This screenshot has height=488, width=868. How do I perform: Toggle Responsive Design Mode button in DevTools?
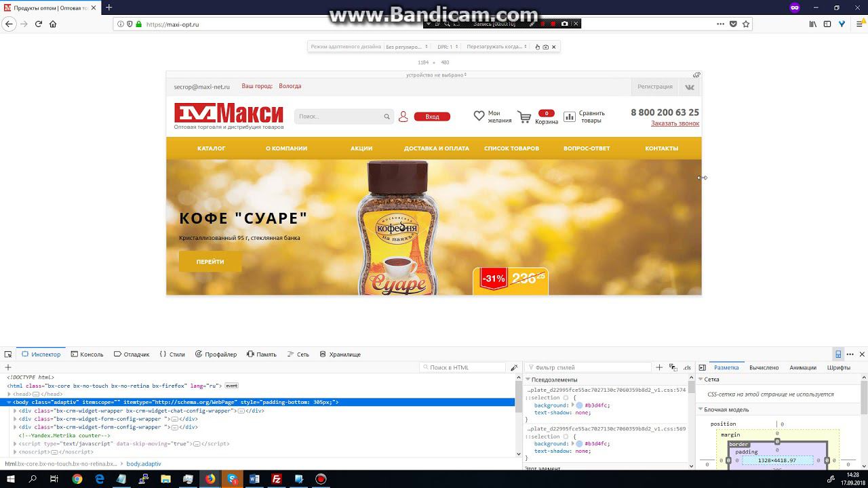click(x=838, y=354)
